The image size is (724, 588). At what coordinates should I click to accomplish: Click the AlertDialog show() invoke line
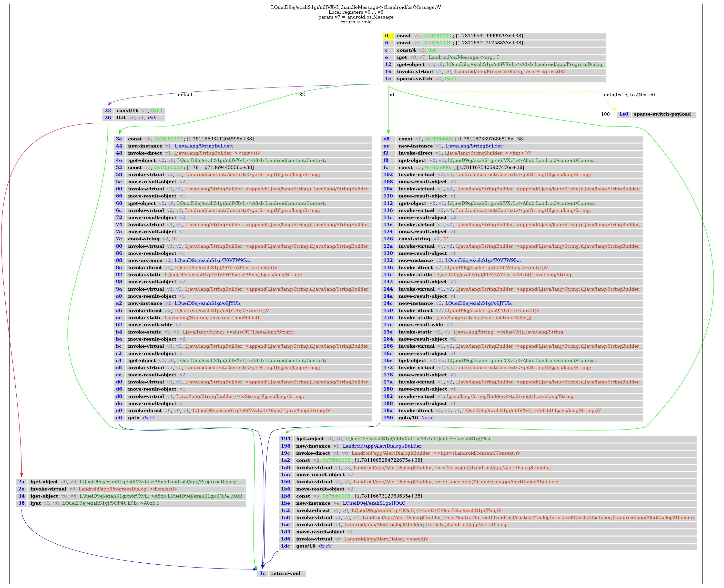tap(362, 539)
